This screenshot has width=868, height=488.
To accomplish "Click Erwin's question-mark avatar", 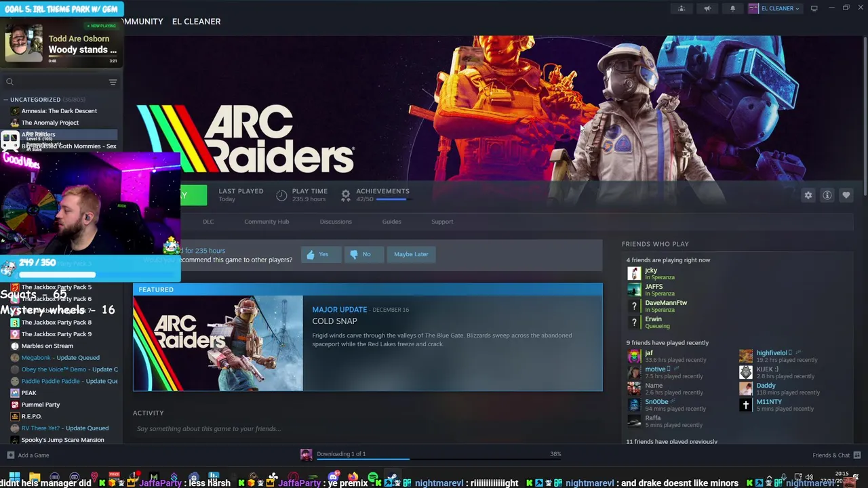I will point(634,322).
